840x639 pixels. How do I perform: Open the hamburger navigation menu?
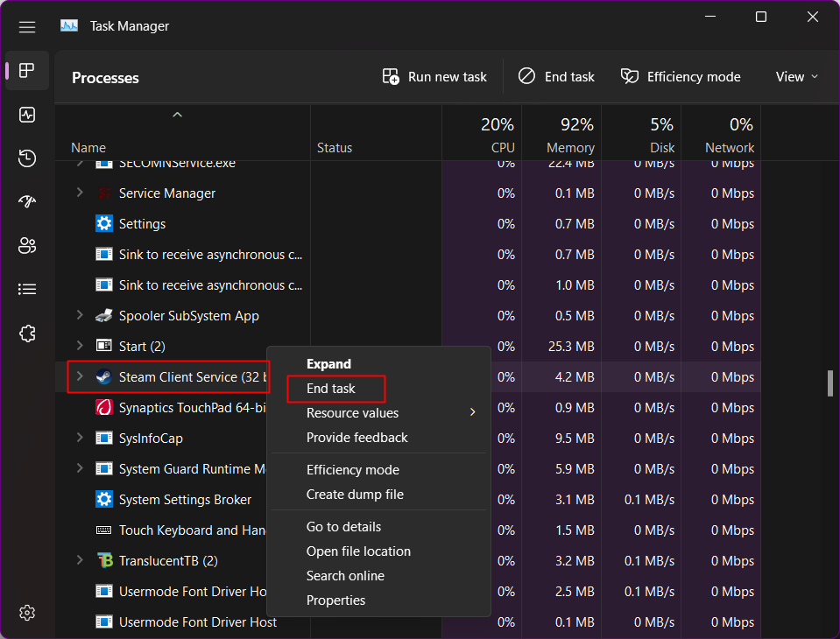(27, 26)
